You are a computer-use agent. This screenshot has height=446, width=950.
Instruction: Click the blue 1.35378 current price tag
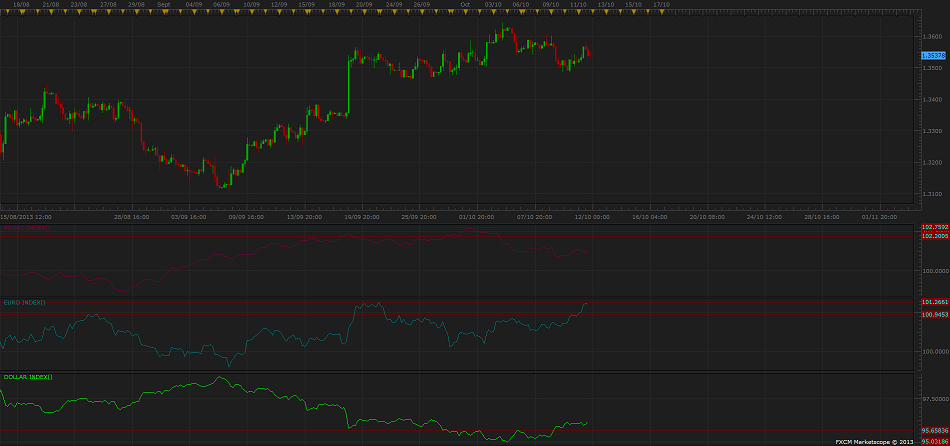[934, 55]
